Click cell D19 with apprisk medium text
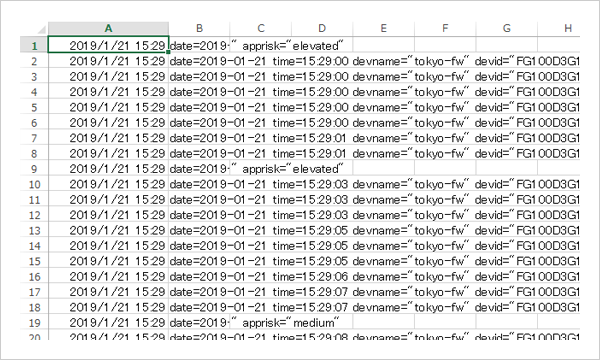Viewport: 600px width, 360px height. tap(322, 323)
